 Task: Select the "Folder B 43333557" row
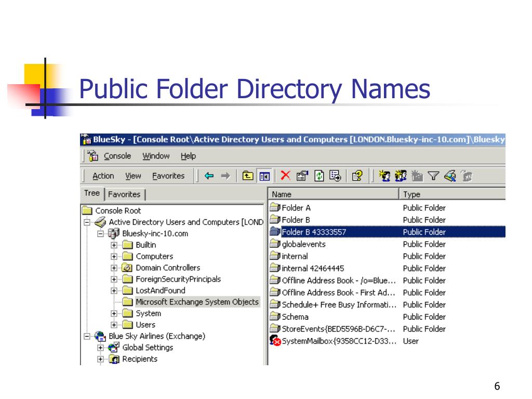(387, 232)
